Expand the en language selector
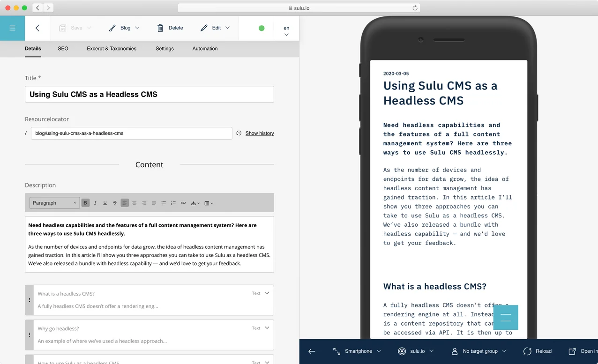598x364 pixels. click(x=286, y=31)
